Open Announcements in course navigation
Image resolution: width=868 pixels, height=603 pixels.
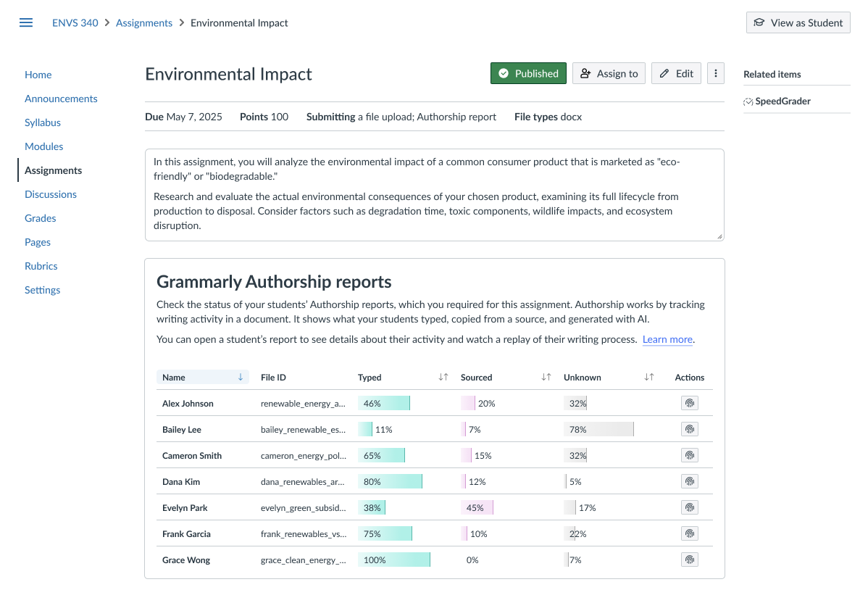coord(61,99)
